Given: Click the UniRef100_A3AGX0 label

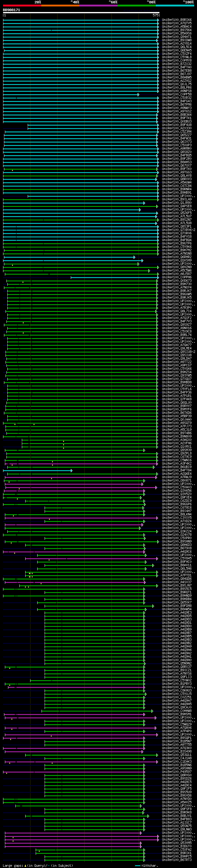Looking at the screenshot, I should [177, 440].
